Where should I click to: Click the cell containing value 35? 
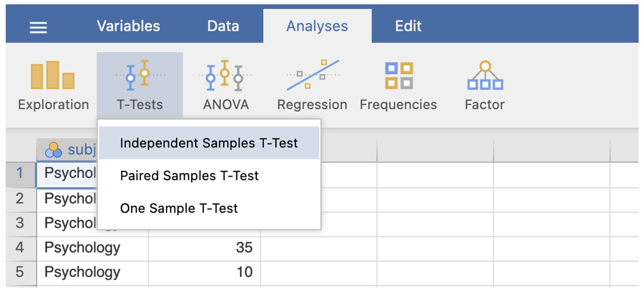[x=204, y=248]
